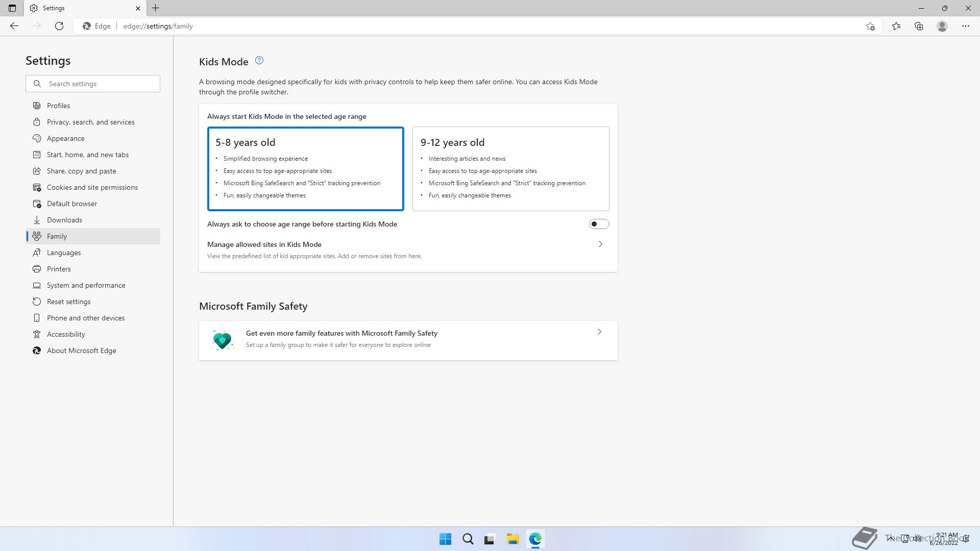Open the tab actions menu icon
The image size is (980, 551).
click(12, 8)
